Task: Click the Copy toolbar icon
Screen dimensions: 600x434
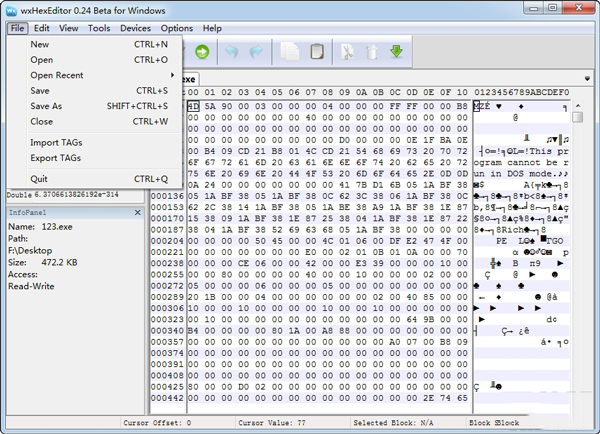Action: 290,51
